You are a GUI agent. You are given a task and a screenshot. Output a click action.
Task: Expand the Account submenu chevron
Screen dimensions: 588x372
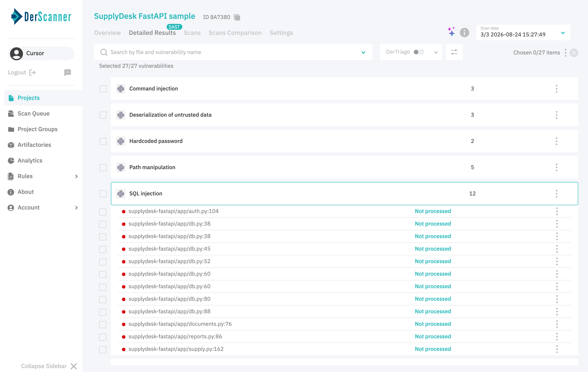point(76,208)
